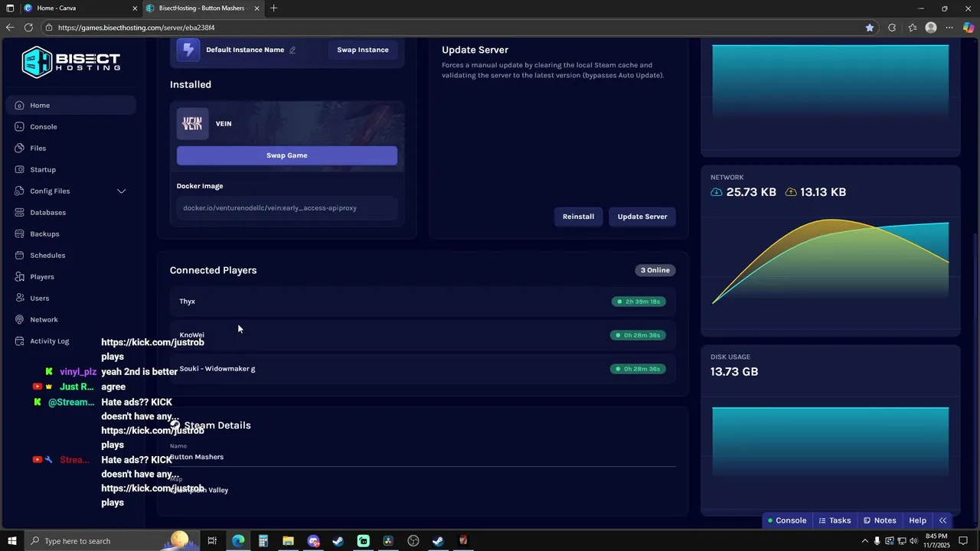980x551 pixels.
Task: Click the favorite star icon
Action: pos(870,28)
